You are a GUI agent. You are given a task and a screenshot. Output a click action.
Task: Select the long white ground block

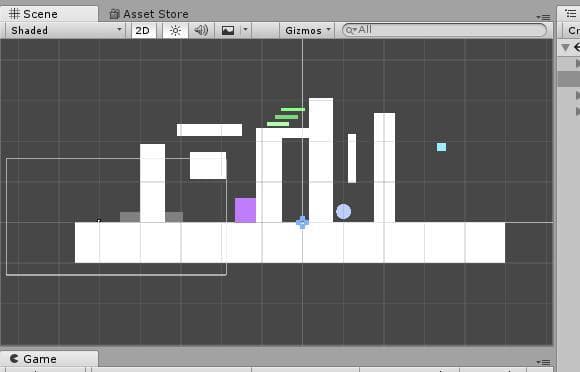tap(290, 243)
